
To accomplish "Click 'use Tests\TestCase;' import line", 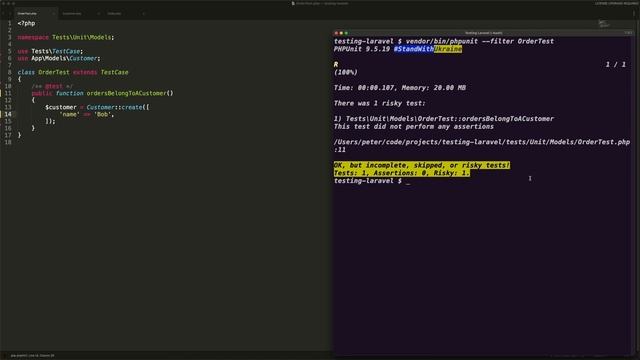I will pos(50,51).
